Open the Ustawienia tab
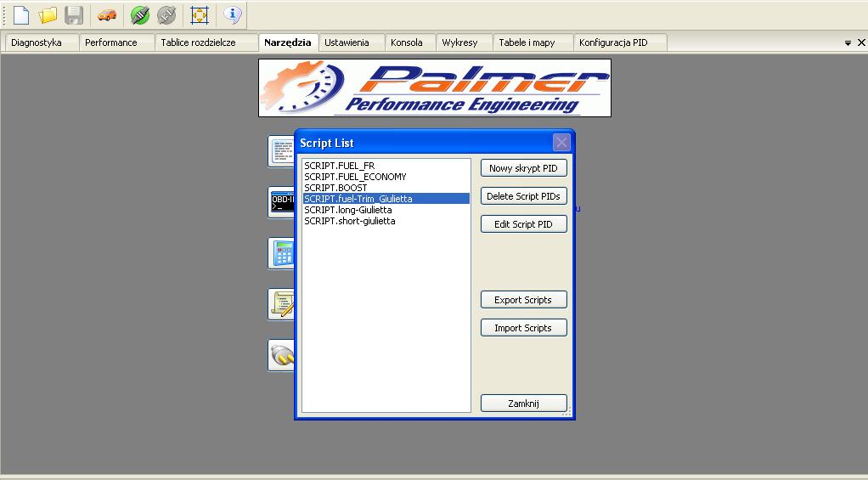Screen dimensions: 868x480 click(x=352, y=42)
